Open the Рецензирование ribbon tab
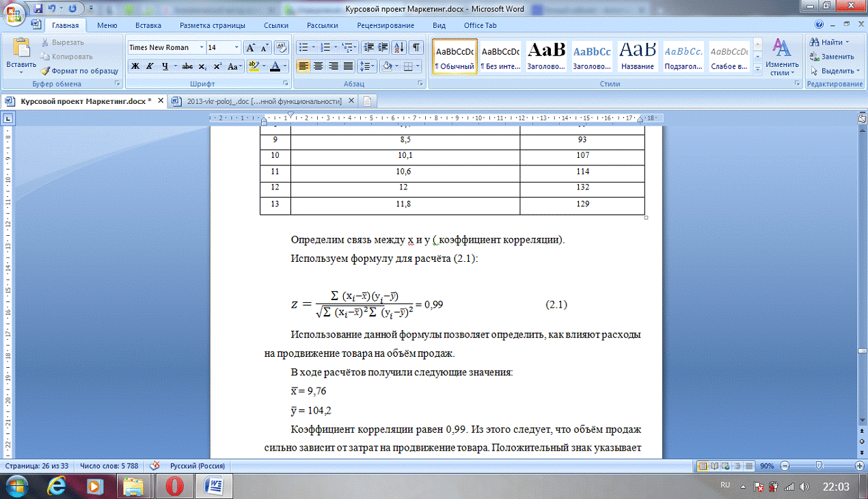868x499 pixels. [385, 25]
